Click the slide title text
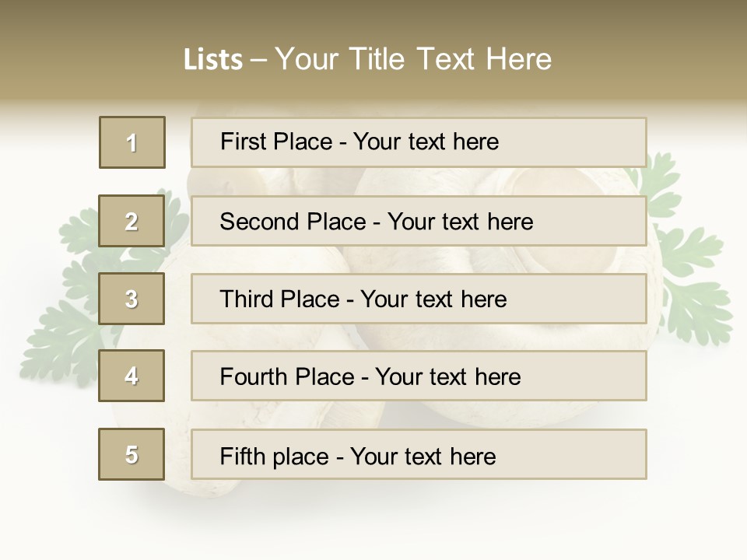The image size is (747, 560). click(x=368, y=59)
